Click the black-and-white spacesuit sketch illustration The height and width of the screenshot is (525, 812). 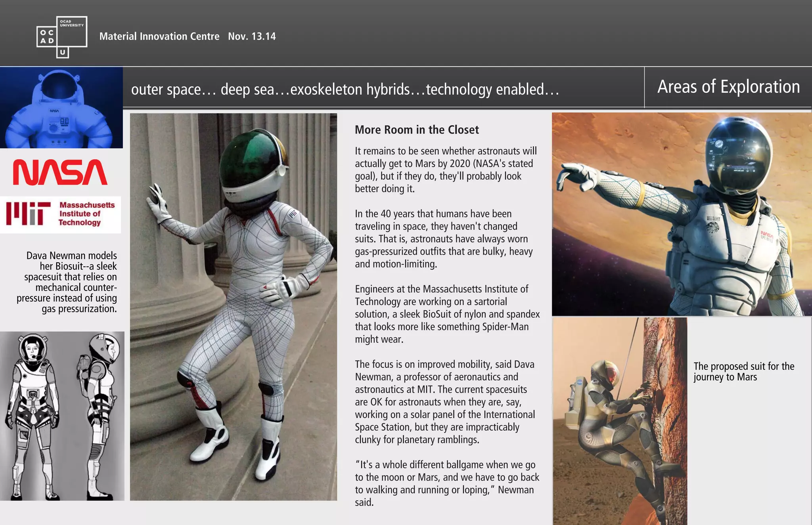(62, 416)
